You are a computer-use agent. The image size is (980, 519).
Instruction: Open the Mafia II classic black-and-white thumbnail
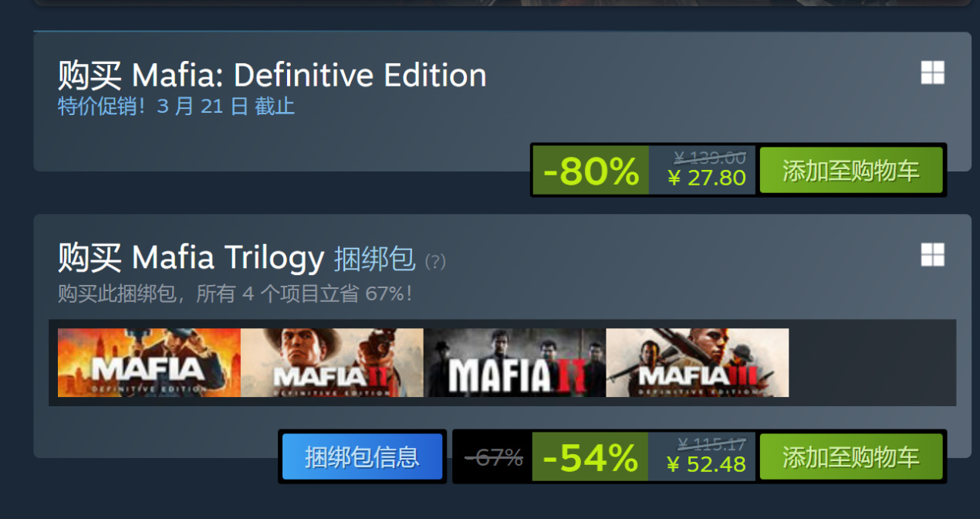point(515,363)
